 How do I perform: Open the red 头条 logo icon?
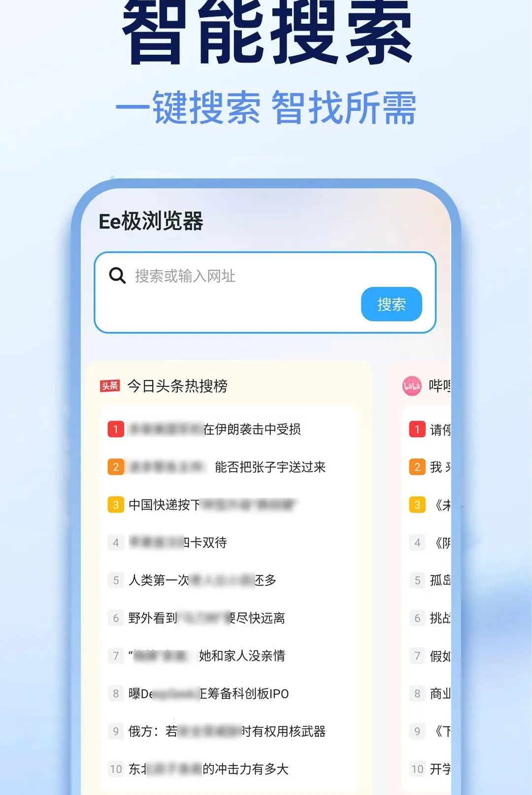coord(110,386)
